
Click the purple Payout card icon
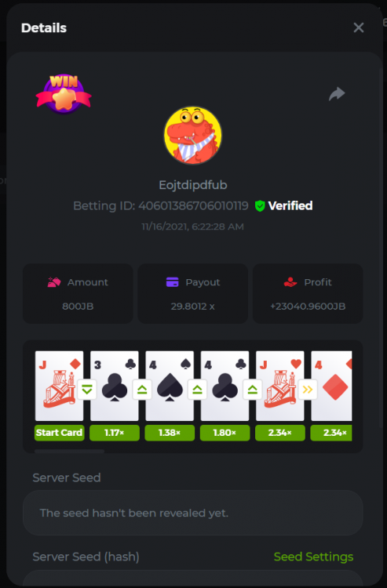(172, 282)
